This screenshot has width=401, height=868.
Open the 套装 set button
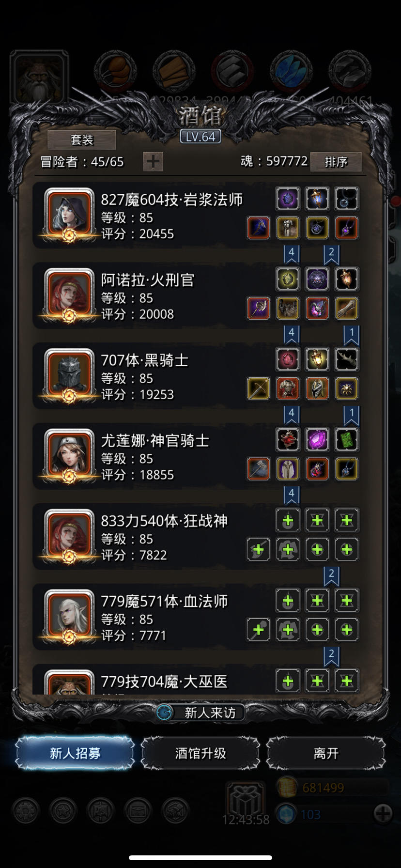click(x=82, y=140)
